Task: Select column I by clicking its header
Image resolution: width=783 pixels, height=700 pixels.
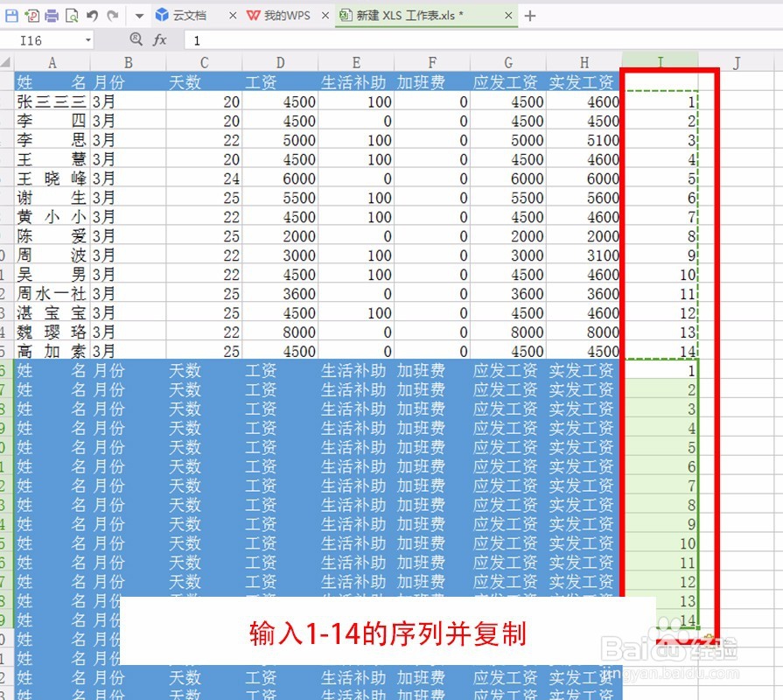Action: (x=660, y=63)
